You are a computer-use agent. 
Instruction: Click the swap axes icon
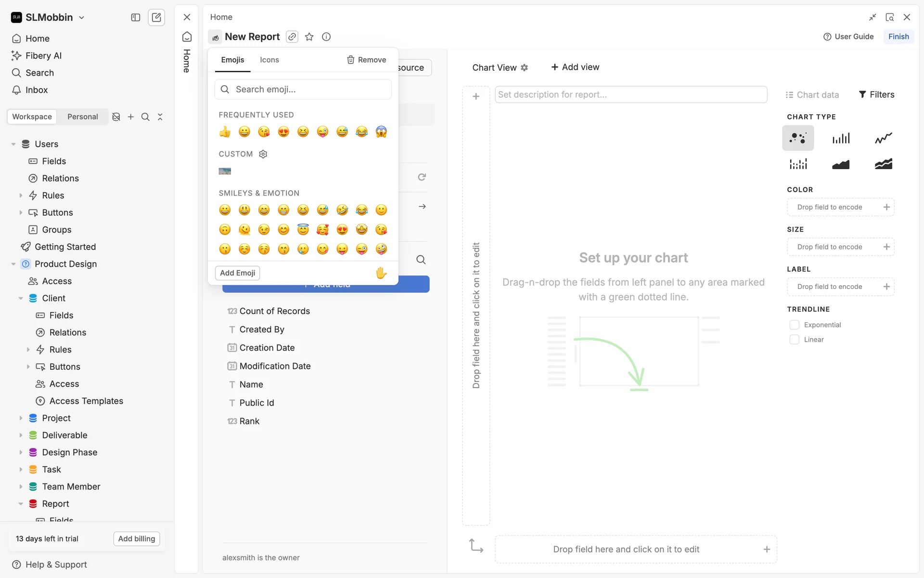click(x=476, y=546)
